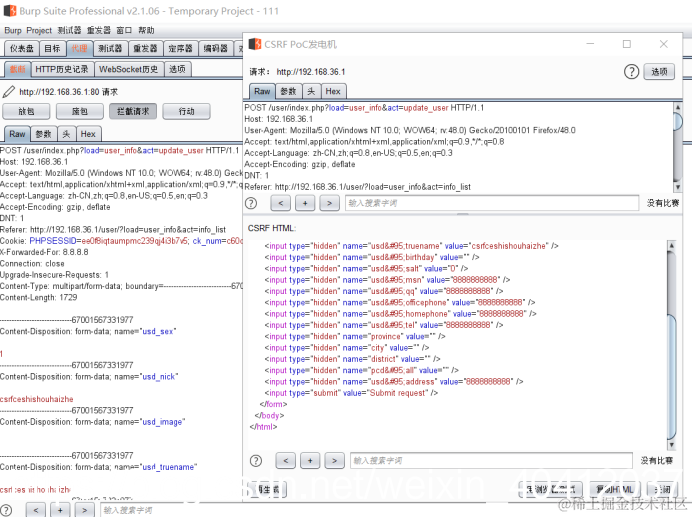Screen dimensions: 693x517
Task: Select 头 tab in main intercept view
Action: point(66,134)
